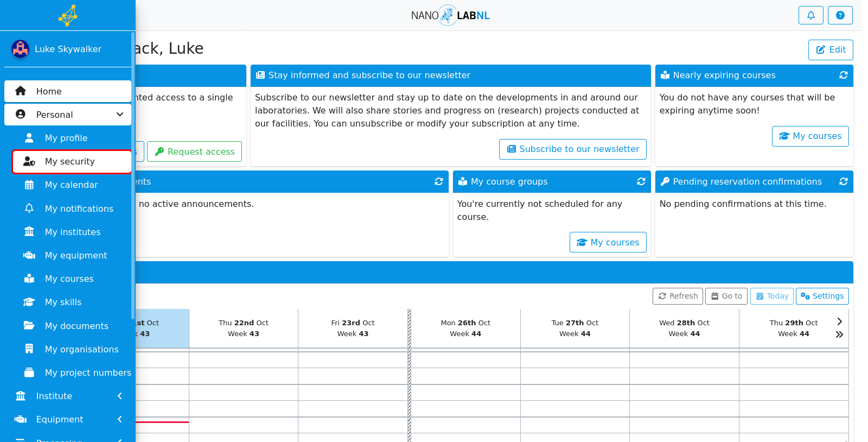Click the yellow network logo in the sidebar

tap(68, 15)
